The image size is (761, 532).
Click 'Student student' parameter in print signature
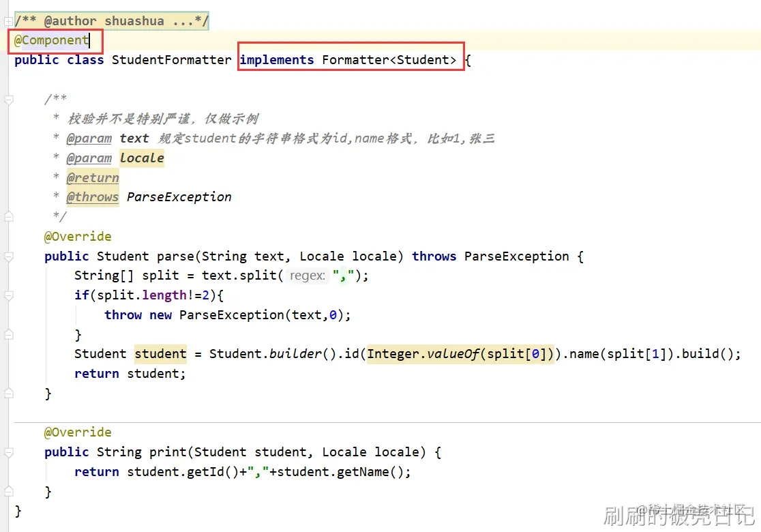[250, 452]
